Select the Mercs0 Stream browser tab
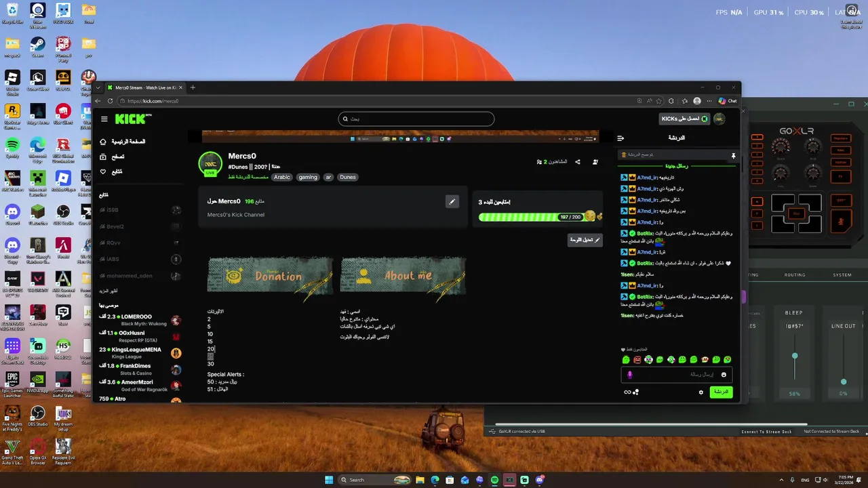The width and height of the screenshot is (868, 488). coord(144,87)
